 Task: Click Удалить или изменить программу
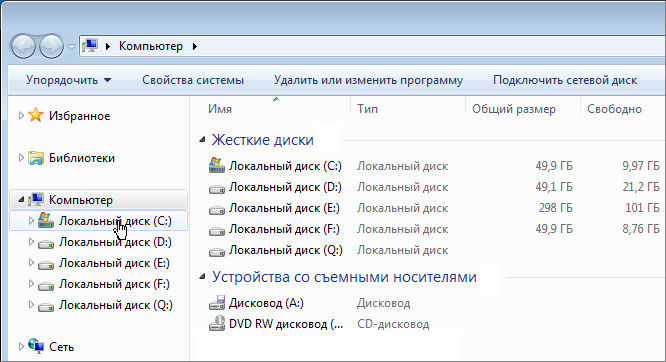click(x=368, y=80)
